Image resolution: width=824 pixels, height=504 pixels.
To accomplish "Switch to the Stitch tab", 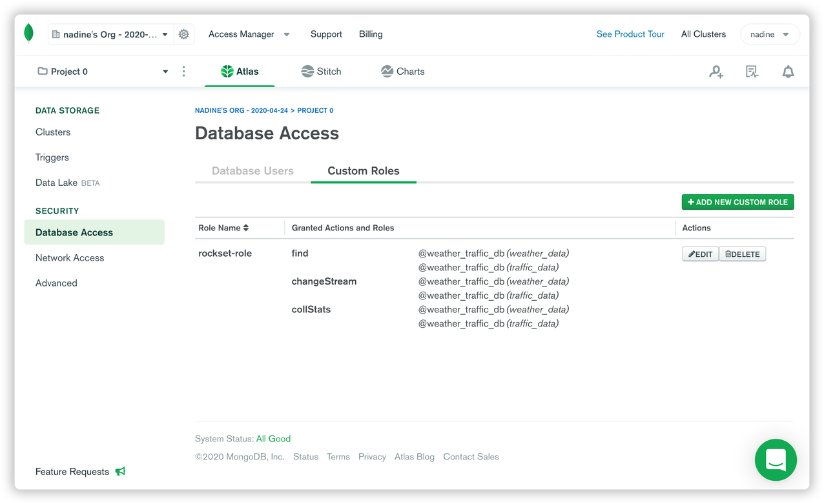I will [321, 72].
